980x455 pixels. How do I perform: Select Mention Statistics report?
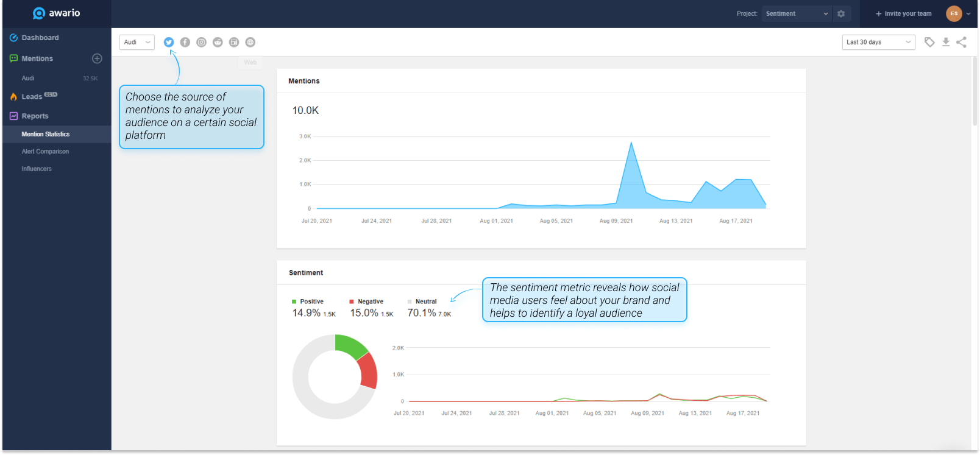[57, 134]
